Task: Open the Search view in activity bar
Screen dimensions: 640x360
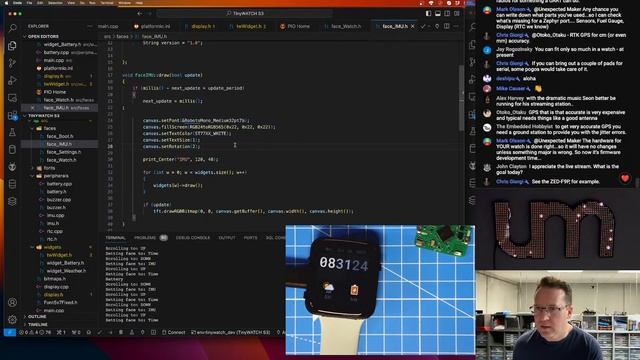Action: pos(12,28)
